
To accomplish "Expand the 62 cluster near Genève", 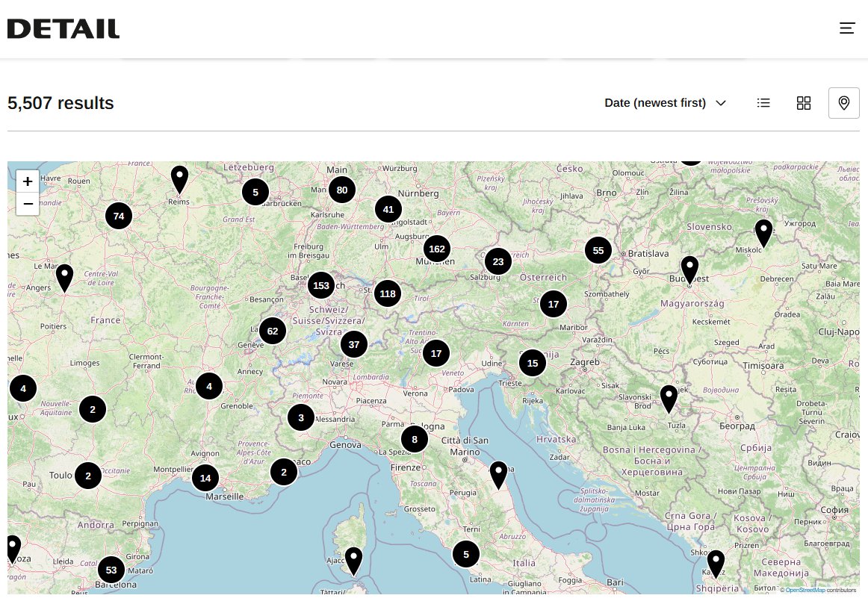I will pyautogui.click(x=273, y=331).
